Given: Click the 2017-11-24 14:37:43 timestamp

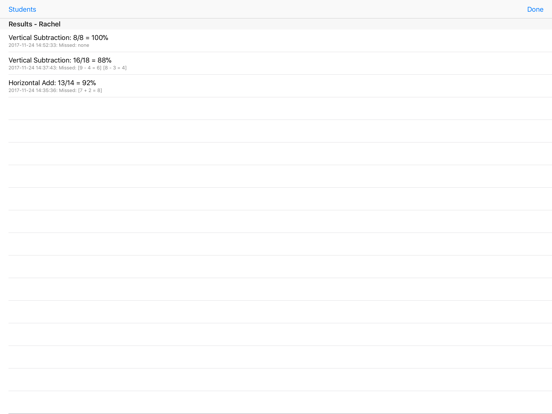Looking at the screenshot, I should pos(33,68).
